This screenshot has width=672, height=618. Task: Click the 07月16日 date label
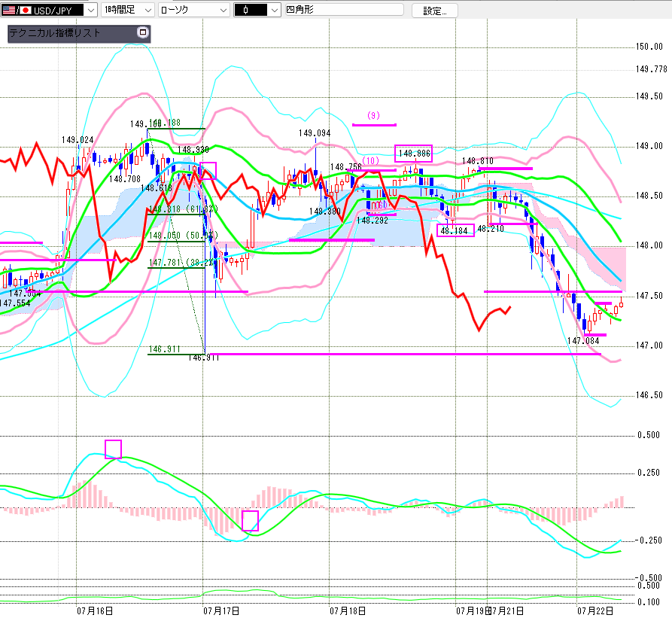point(95,610)
